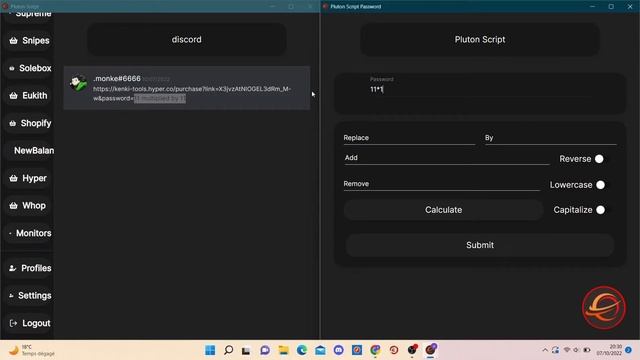Open Google Chrome from taskbar

(x=375, y=350)
